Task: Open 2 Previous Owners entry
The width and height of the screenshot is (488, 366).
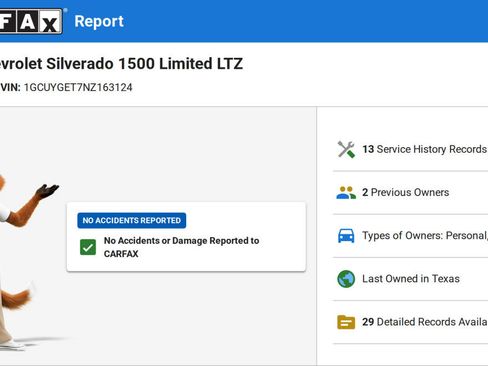Action: pos(410,192)
